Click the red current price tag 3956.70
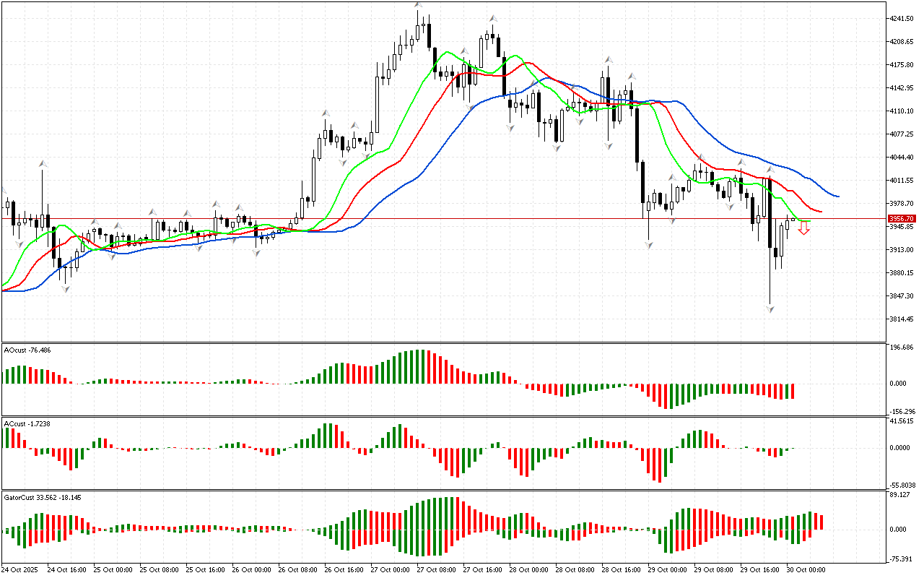This screenshot has width=924, height=578. point(902,218)
